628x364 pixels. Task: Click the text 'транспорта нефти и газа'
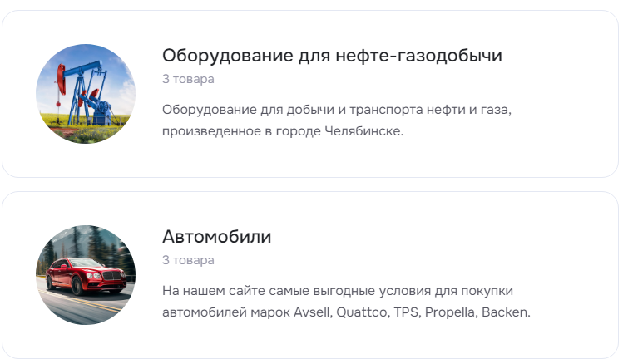pyautogui.click(x=429, y=109)
